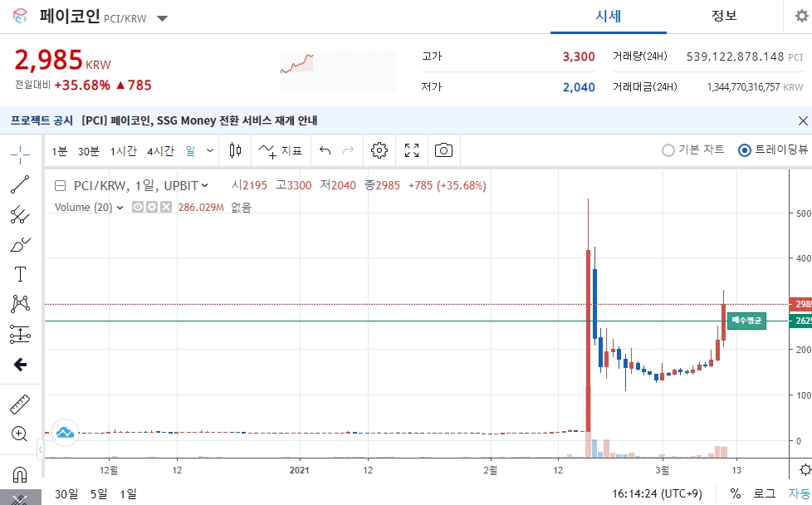Collapse the left drawing toolbar handle
The width and height of the screenshot is (812, 505).
pyautogui.click(x=40, y=449)
